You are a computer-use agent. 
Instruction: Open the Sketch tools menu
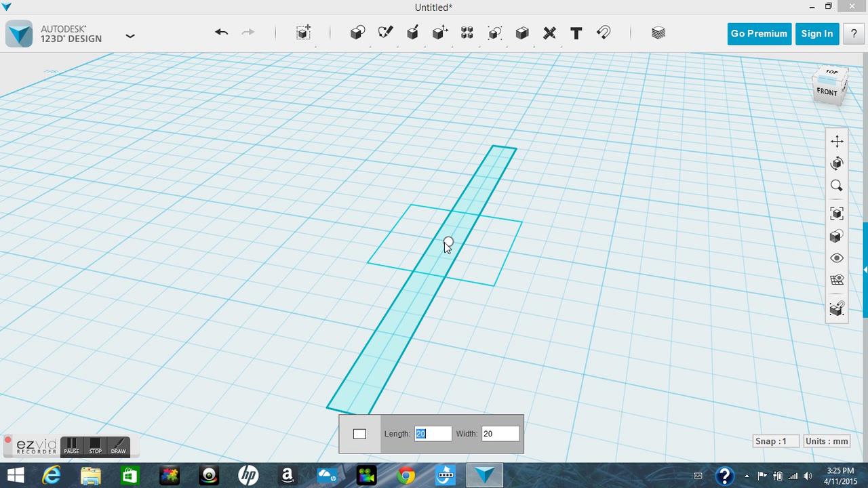coord(385,33)
